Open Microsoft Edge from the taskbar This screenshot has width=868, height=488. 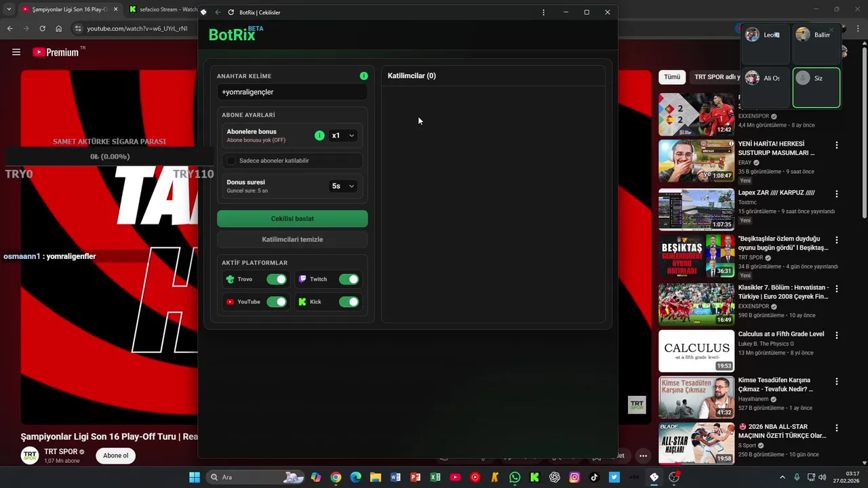point(355,477)
